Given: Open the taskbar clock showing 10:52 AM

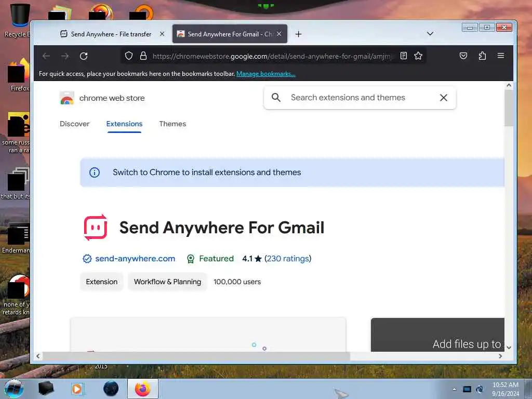Looking at the screenshot, I should [x=505, y=389].
